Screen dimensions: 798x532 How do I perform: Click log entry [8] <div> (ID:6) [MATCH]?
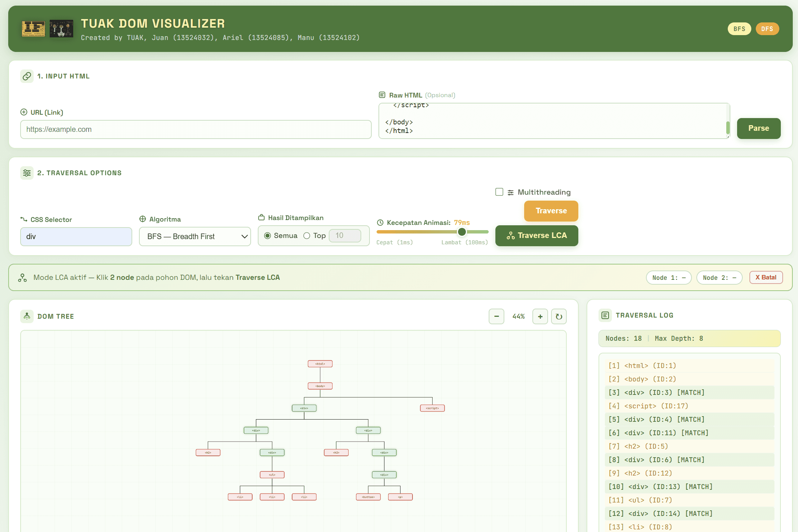689,460
